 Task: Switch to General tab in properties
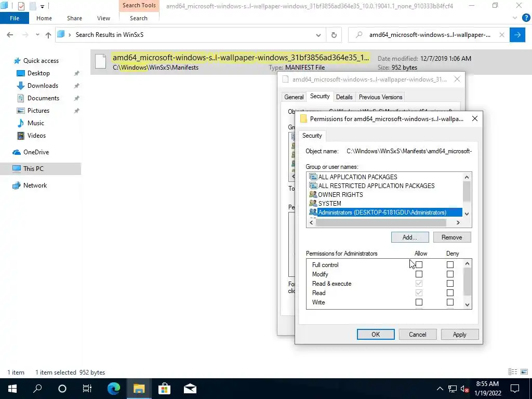click(294, 97)
